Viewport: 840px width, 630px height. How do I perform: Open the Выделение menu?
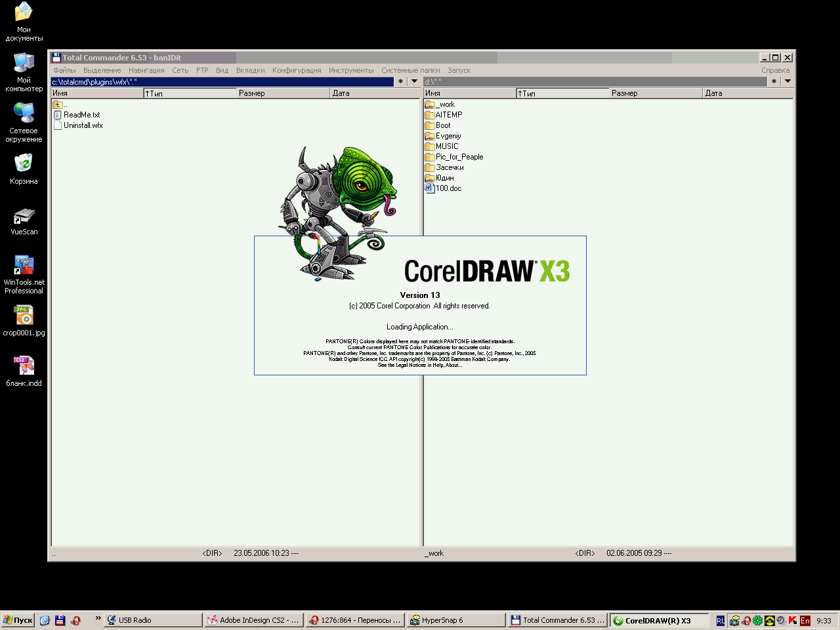(102, 70)
